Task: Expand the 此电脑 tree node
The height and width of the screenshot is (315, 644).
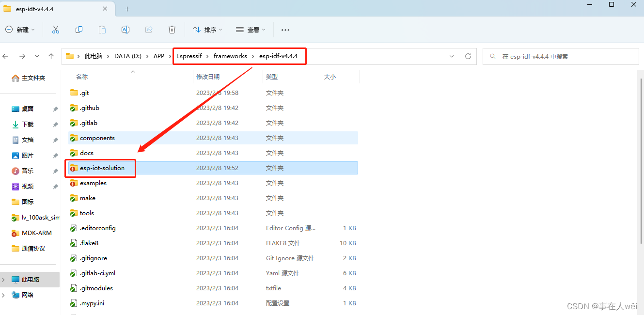Action: click(4, 280)
